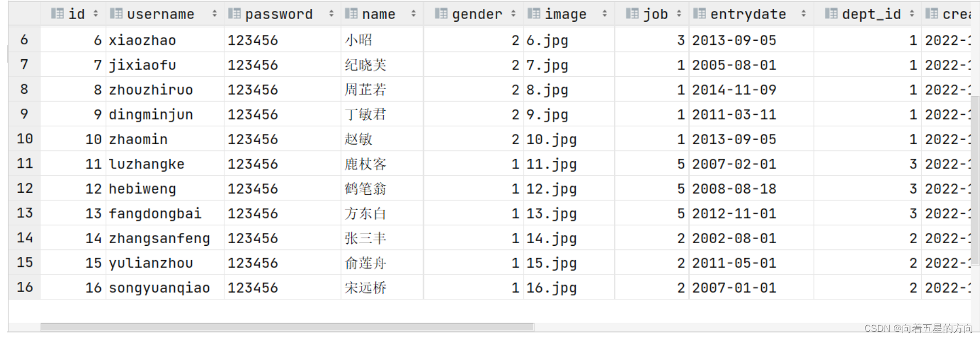Image resolution: width=980 pixels, height=338 pixels.
Task: Select row number 10 in the gutter
Action: (25, 139)
